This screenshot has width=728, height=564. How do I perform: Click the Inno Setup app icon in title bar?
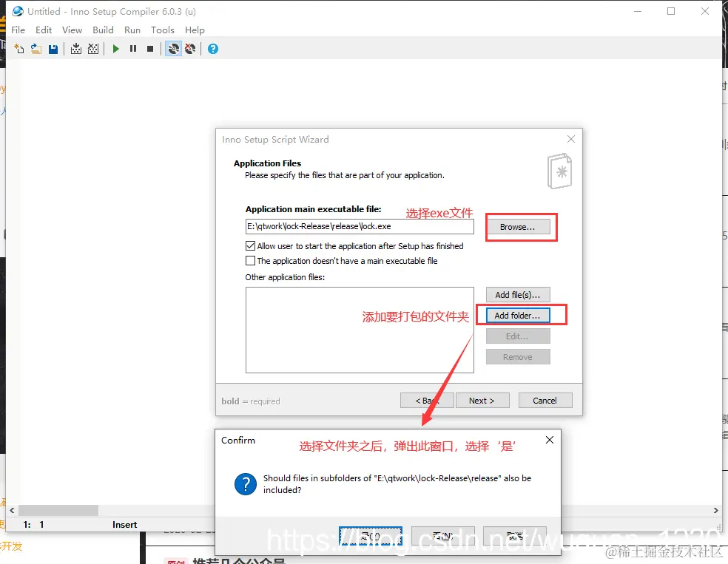(18, 11)
